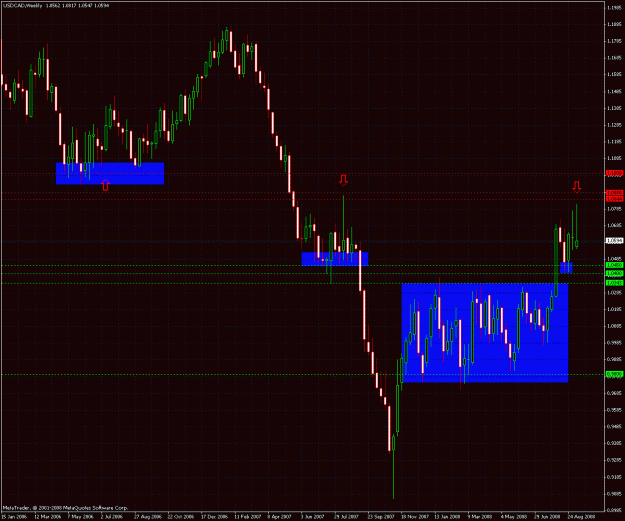Click the 17 Dec 2006 date label
625x521 pixels.
coord(214,517)
